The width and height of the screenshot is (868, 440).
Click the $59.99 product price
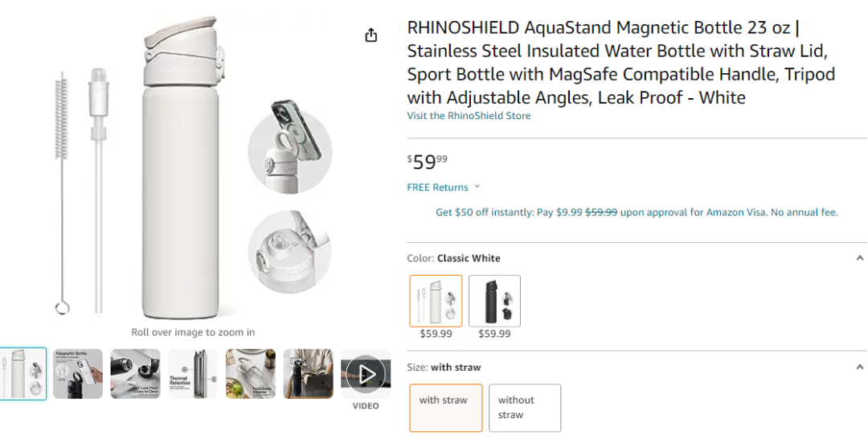pos(427,162)
